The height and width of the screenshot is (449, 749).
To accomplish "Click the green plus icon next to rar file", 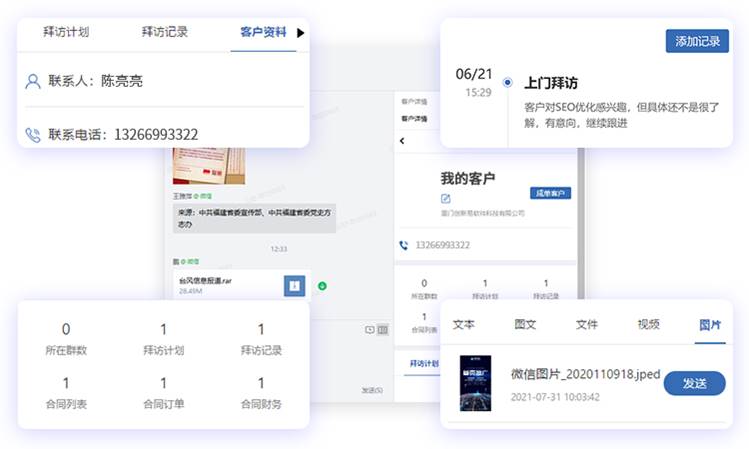I will pos(322,286).
